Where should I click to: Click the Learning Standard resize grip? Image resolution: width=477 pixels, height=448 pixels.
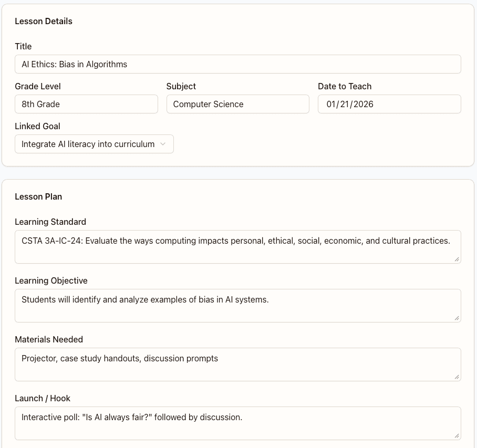(x=457, y=259)
